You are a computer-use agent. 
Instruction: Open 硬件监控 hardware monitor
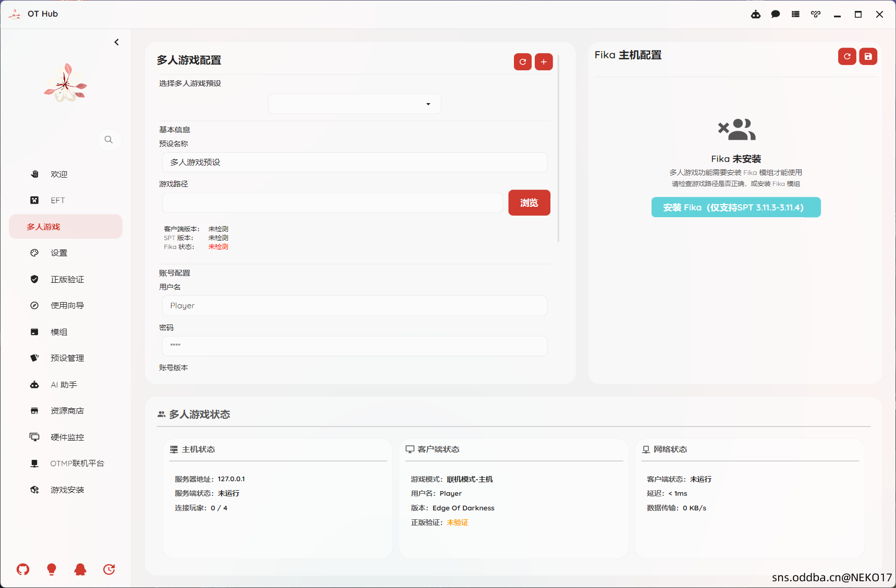pos(66,437)
